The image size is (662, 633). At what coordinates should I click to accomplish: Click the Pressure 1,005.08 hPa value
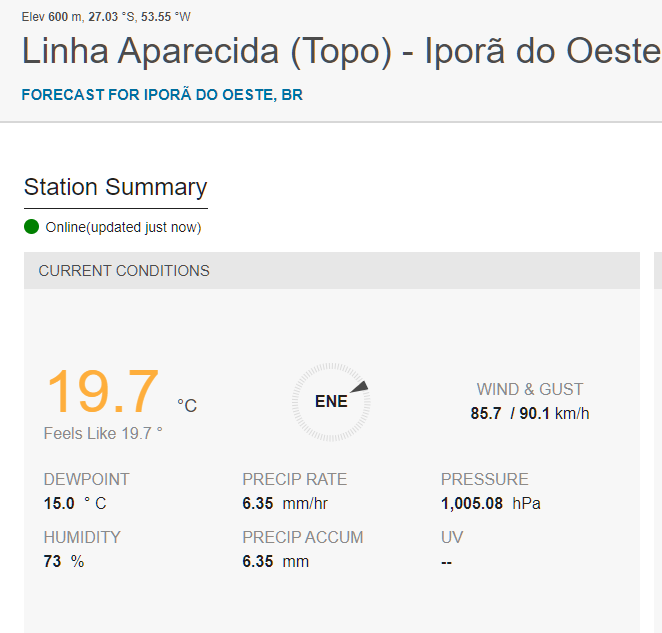pyautogui.click(x=491, y=503)
